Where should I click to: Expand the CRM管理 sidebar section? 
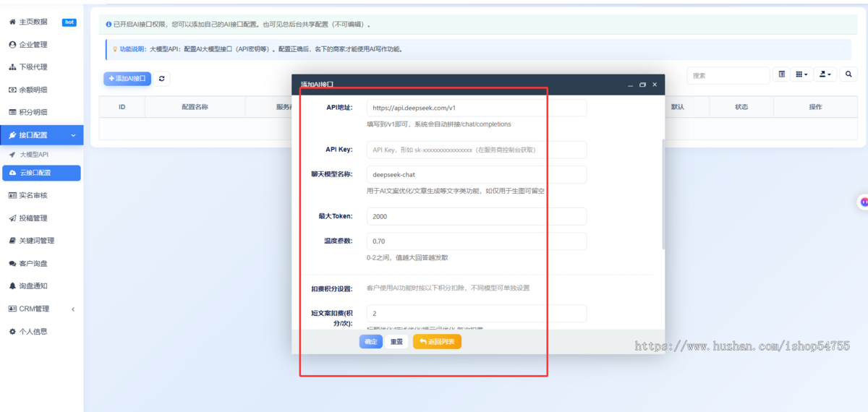tap(41, 309)
